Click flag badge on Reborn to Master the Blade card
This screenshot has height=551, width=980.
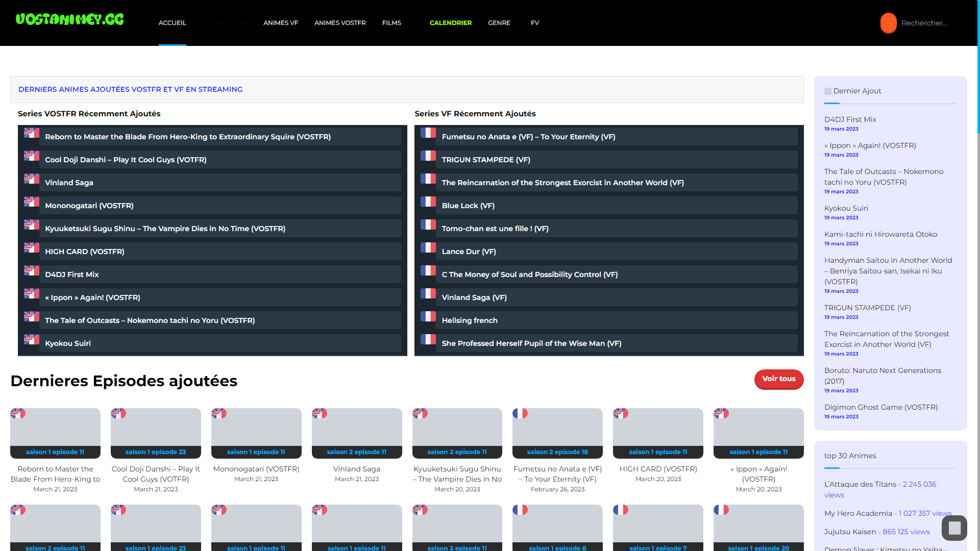tap(18, 413)
